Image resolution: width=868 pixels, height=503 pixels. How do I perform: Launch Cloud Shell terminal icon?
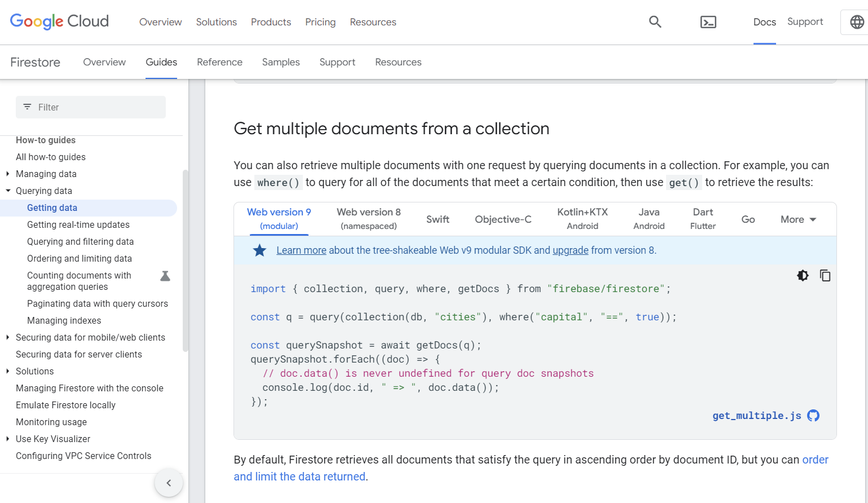708,22
